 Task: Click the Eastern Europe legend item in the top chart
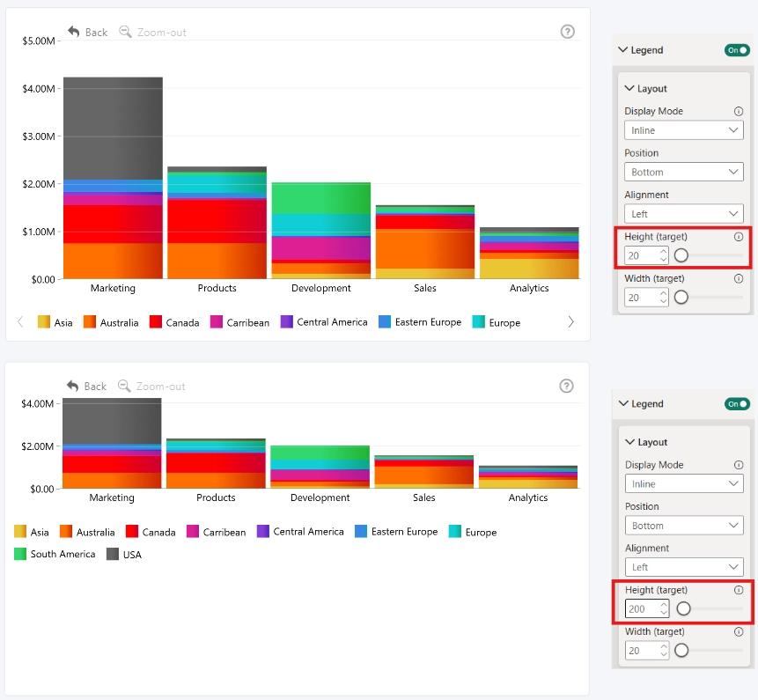pyautogui.click(x=420, y=322)
